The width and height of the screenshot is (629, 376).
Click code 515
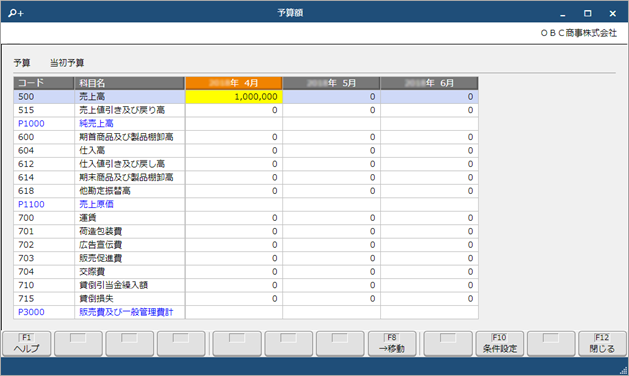click(26, 110)
